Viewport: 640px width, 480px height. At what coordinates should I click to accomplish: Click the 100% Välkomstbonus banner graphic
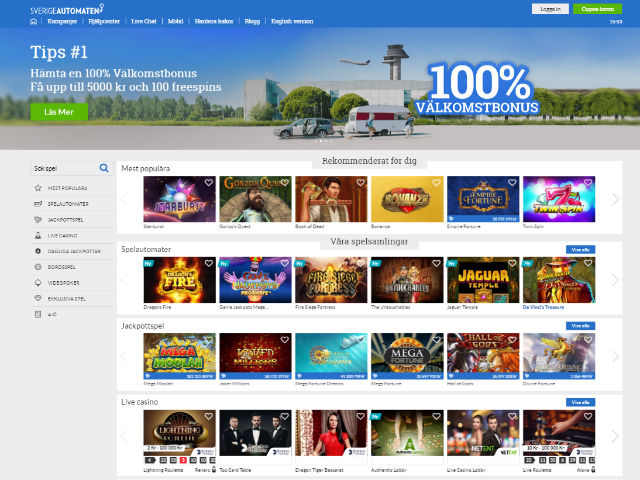[x=478, y=88]
